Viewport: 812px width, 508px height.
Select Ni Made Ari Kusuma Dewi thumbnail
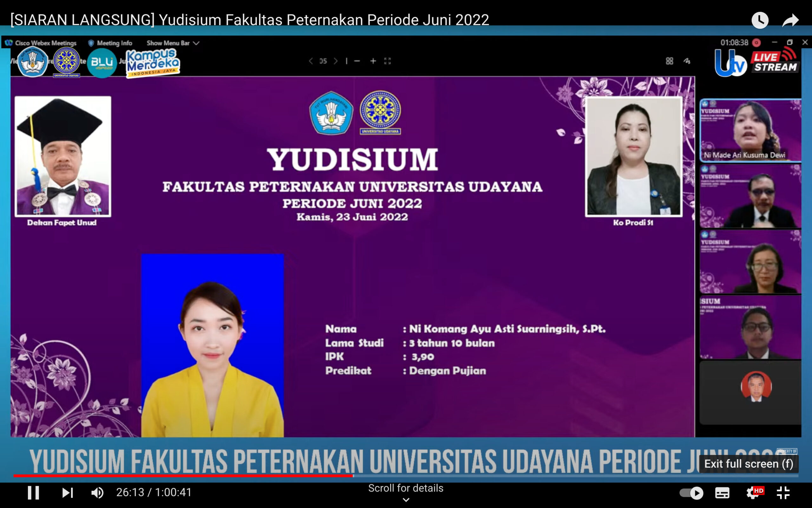point(750,130)
